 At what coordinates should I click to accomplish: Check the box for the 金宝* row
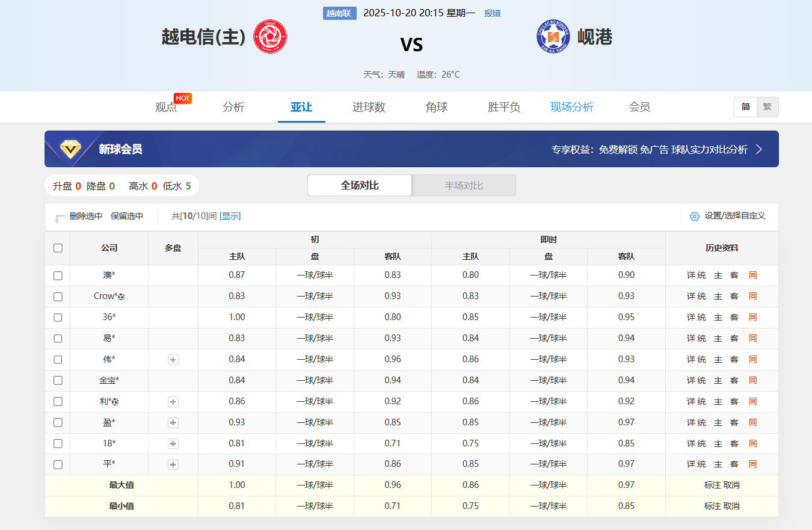tap(58, 380)
